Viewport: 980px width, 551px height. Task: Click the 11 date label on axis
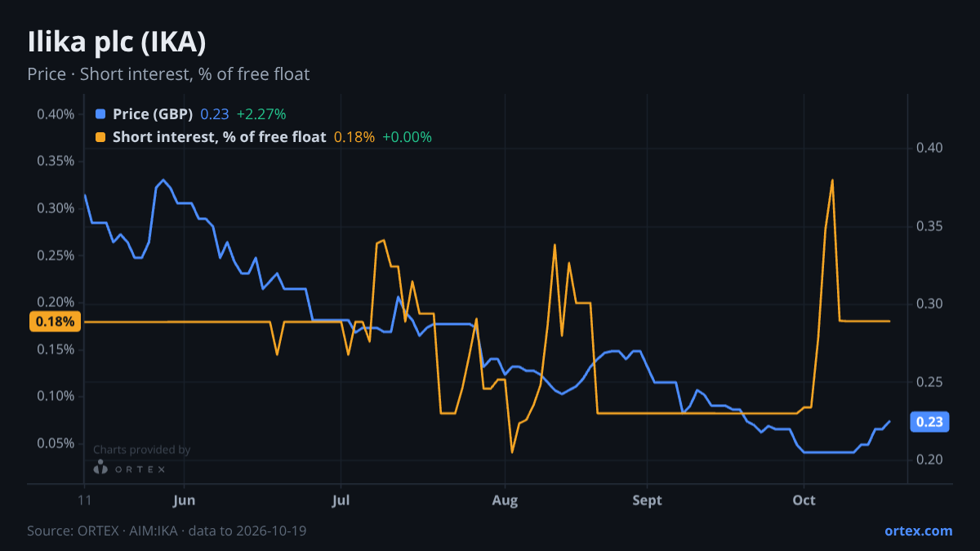click(x=84, y=500)
